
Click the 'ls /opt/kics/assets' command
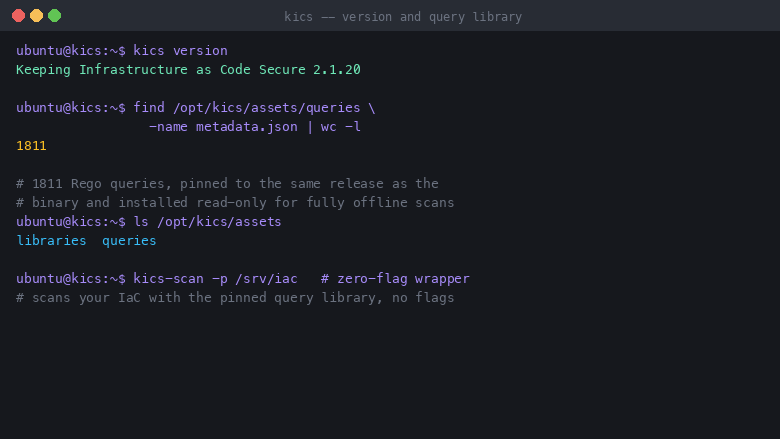207,222
